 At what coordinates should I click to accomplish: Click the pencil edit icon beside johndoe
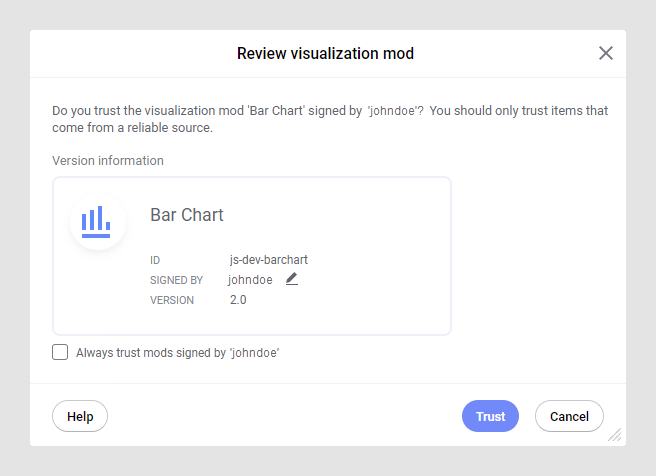pyautogui.click(x=292, y=279)
